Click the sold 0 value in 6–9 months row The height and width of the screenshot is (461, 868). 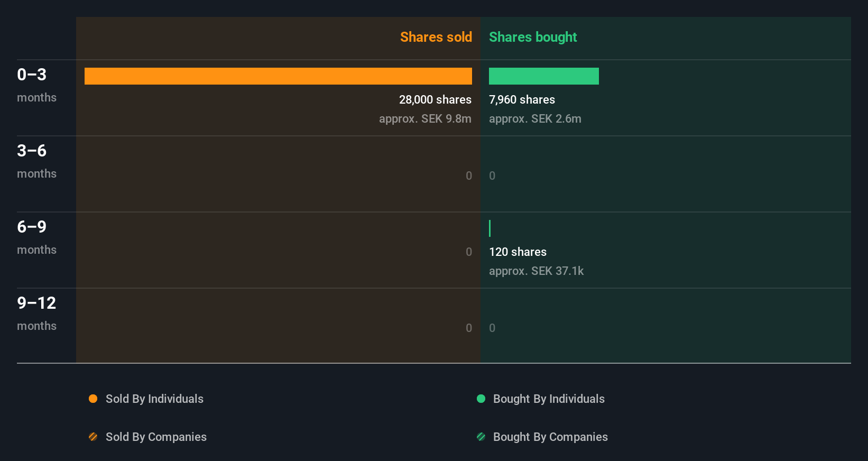[469, 252]
